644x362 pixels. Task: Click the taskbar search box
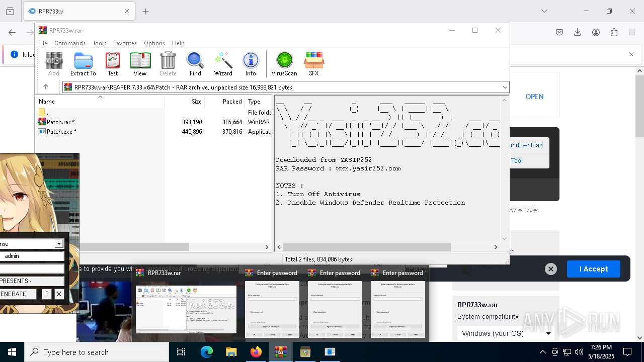pos(97,352)
